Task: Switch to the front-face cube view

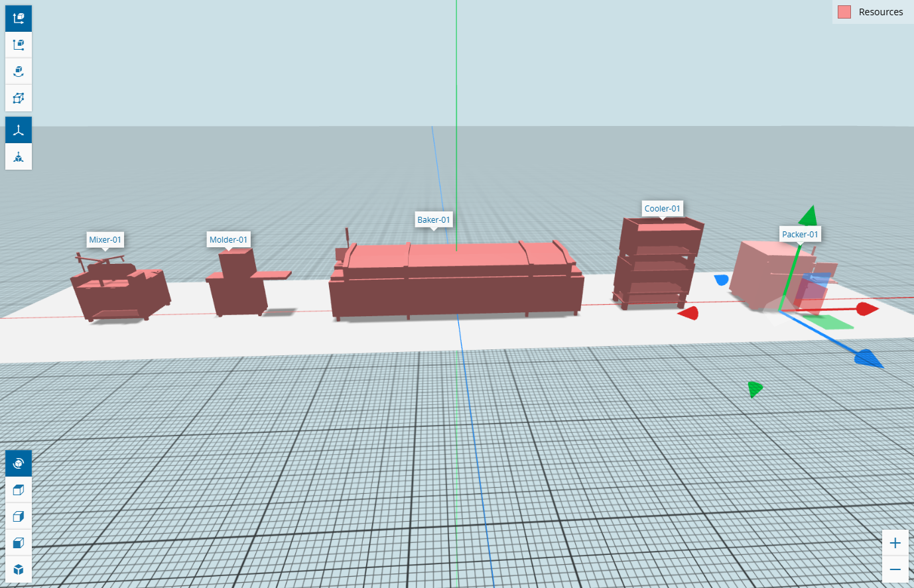Action: [x=19, y=543]
